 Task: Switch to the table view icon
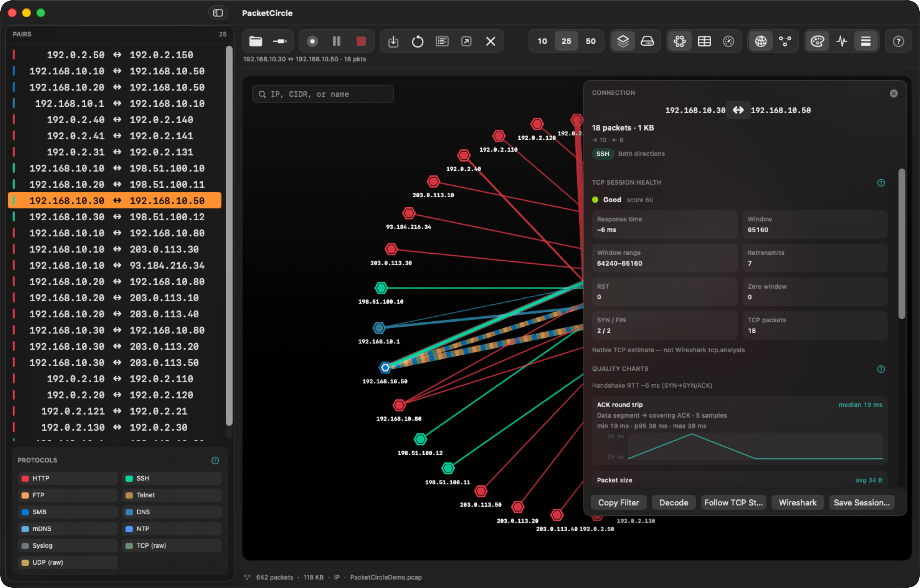pyautogui.click(x=704, y=41)
